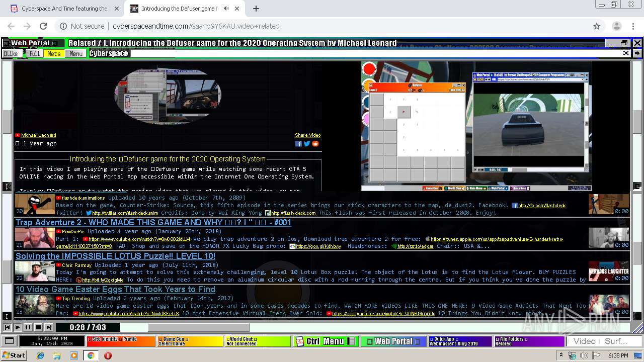644x362 pixels.
Task: Open the flash-deck.com link
Action: coord(293,213)
